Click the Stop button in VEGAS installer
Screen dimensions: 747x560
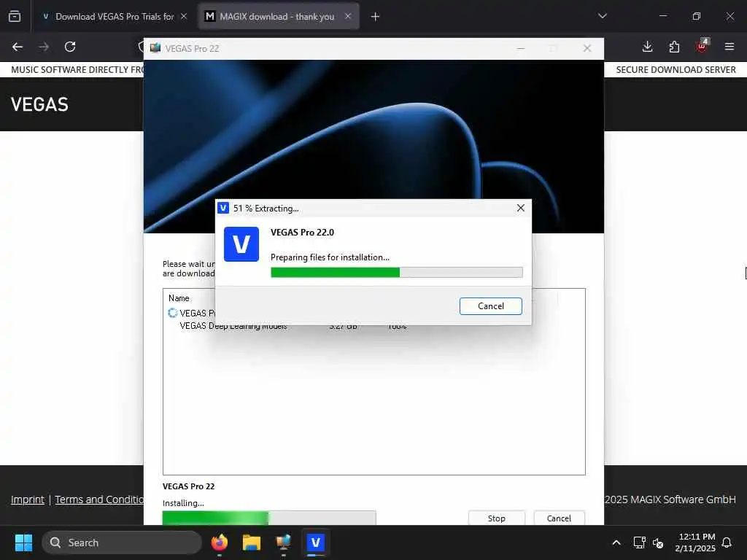(496, 518)
